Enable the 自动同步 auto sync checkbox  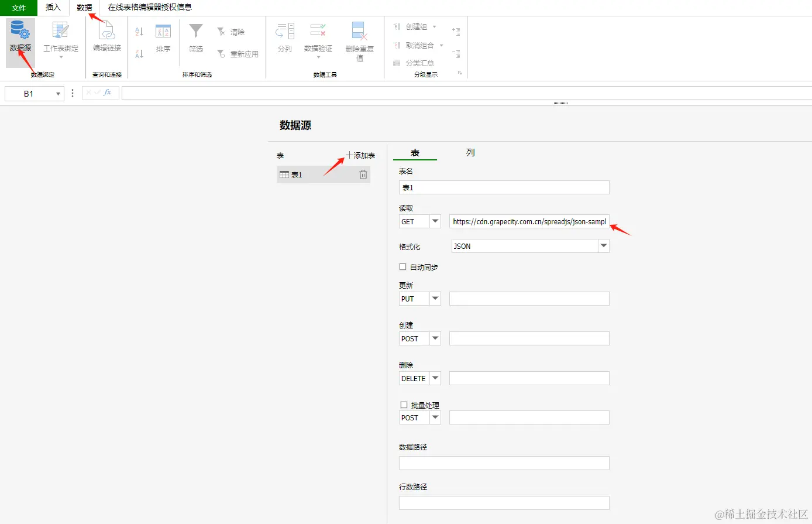(402, 267)
